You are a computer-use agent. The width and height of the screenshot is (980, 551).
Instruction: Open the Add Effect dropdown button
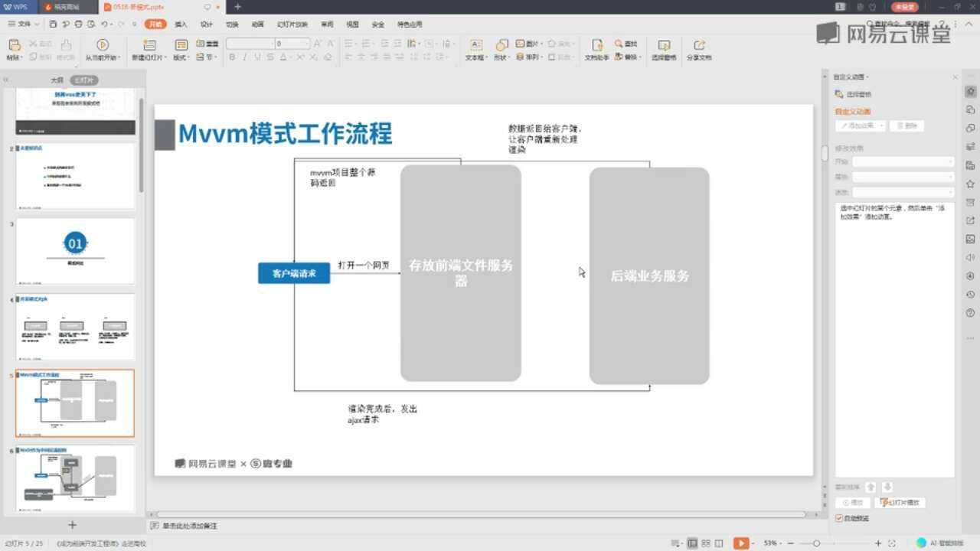point(861,126)
